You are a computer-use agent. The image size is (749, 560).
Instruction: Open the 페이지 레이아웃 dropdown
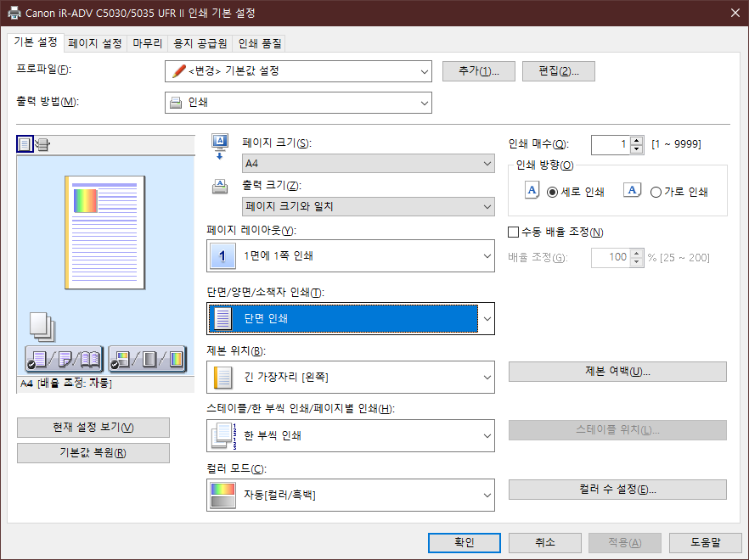tap(351, 256)
